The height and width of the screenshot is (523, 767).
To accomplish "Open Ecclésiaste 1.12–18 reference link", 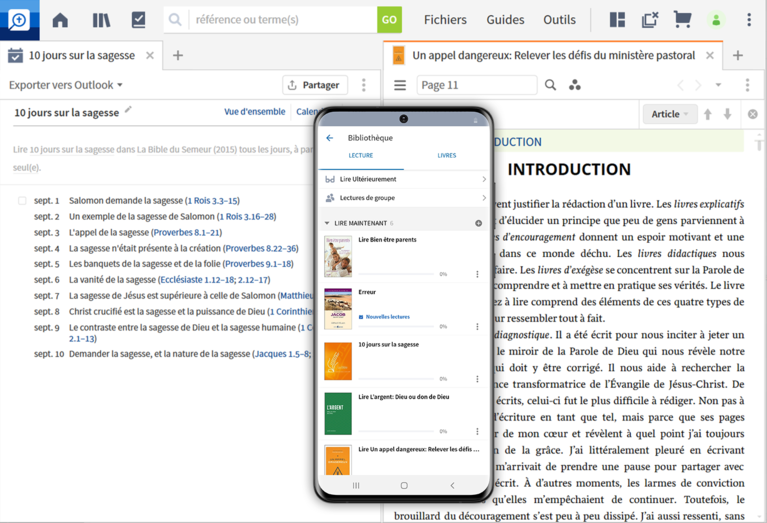I will (197, 280).
